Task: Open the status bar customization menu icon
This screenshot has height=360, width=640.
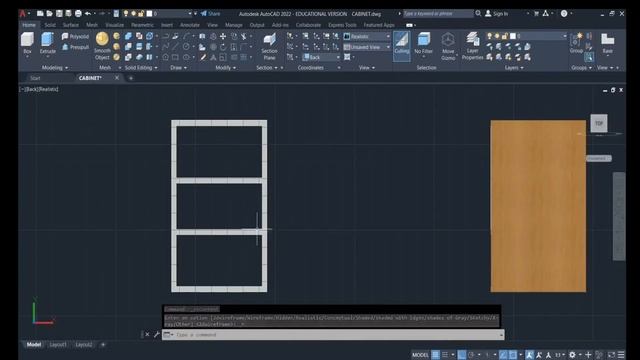Action: tap(621, 355)
